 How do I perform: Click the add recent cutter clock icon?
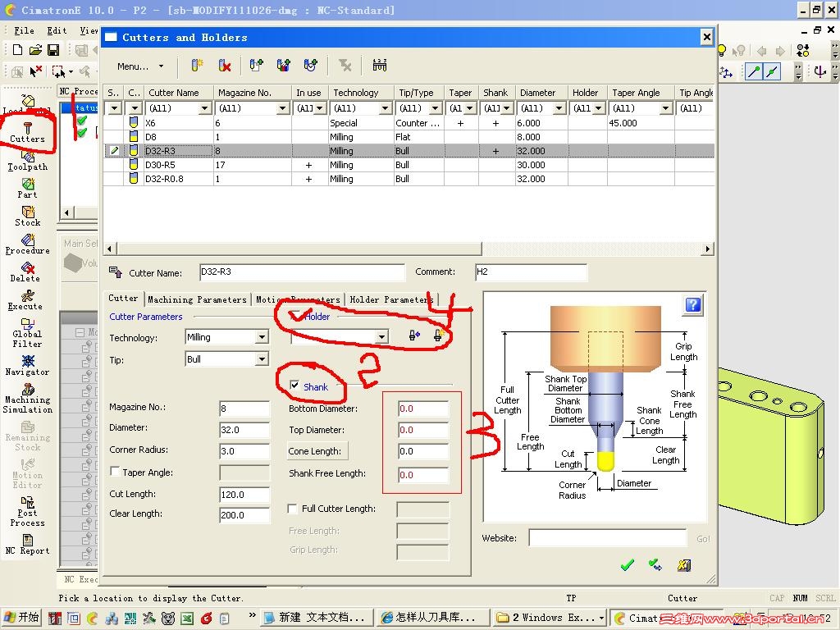click(x=310, y=66)
